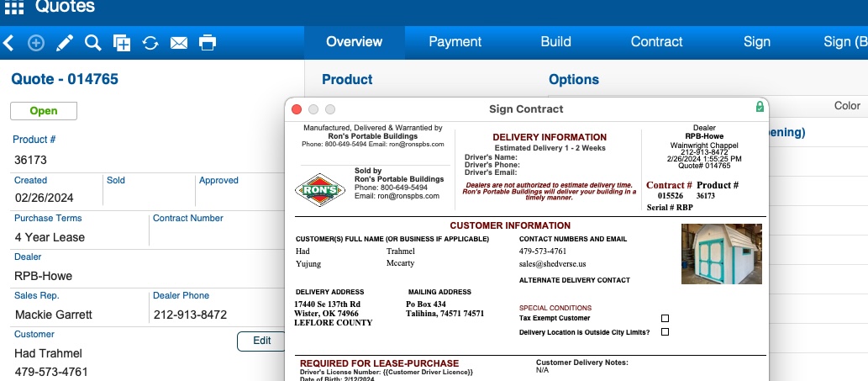Open the Payment tab
This screenshot has height=381, width=868.
(x=455, y=41)
